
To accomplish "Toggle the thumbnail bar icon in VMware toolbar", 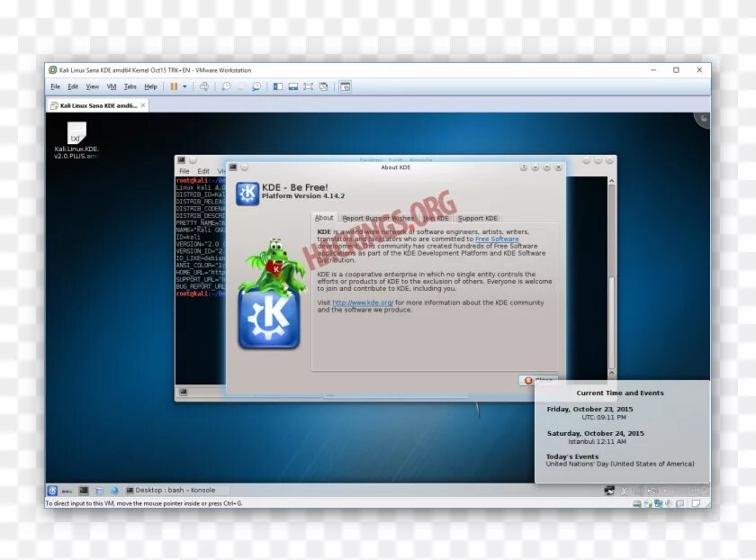I will [293, 86].
